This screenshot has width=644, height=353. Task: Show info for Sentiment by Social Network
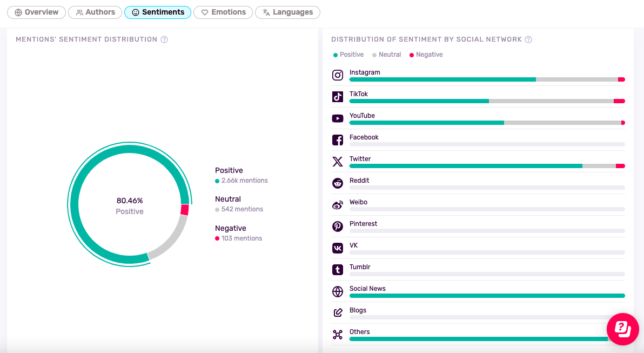click(x=528, y=39)
